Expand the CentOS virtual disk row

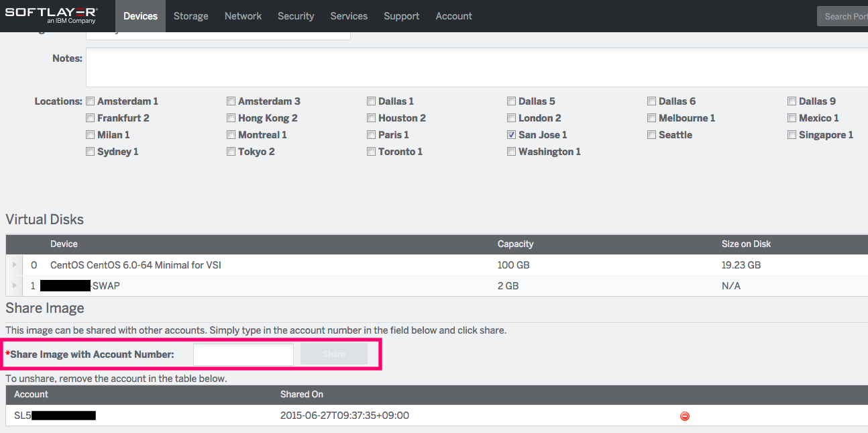click(x=14, y=264)
